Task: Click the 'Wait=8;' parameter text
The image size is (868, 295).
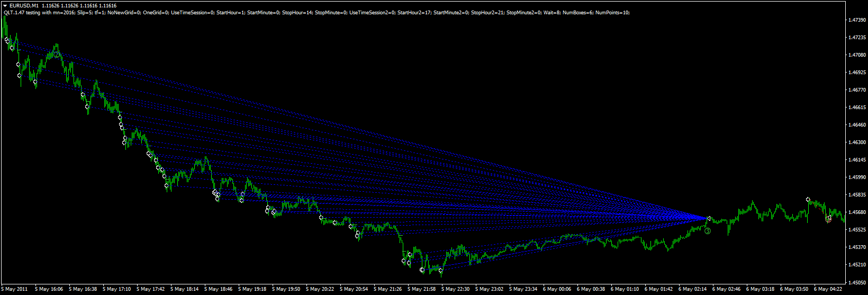Action: [551, 13]
